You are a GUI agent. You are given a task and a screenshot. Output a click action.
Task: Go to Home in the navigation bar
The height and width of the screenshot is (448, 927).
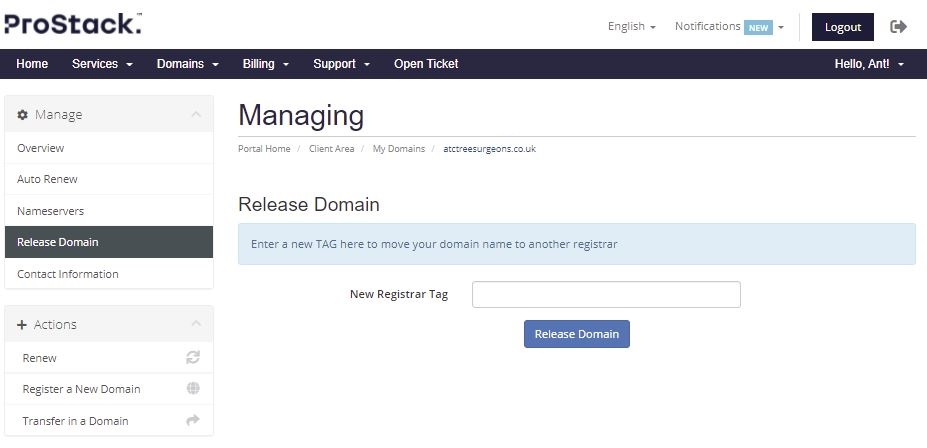(x=32, y=64)
